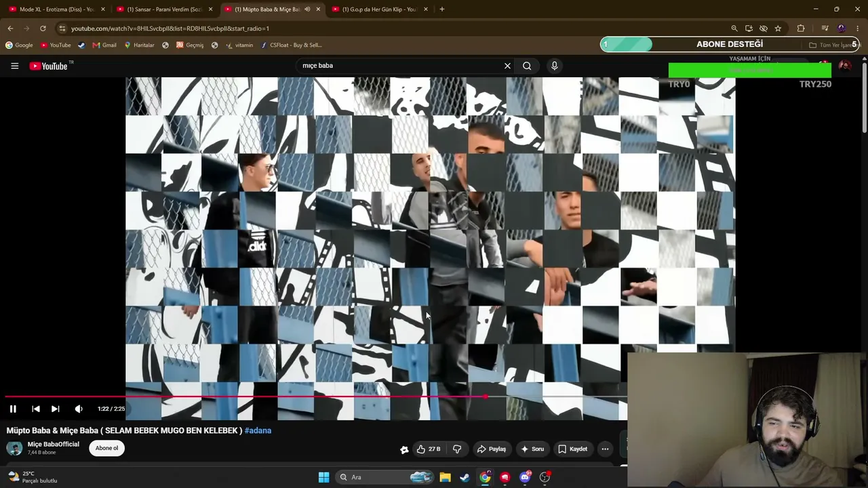Open Chrome from the taskbar
868x488 pixels.
coord(485,477)
